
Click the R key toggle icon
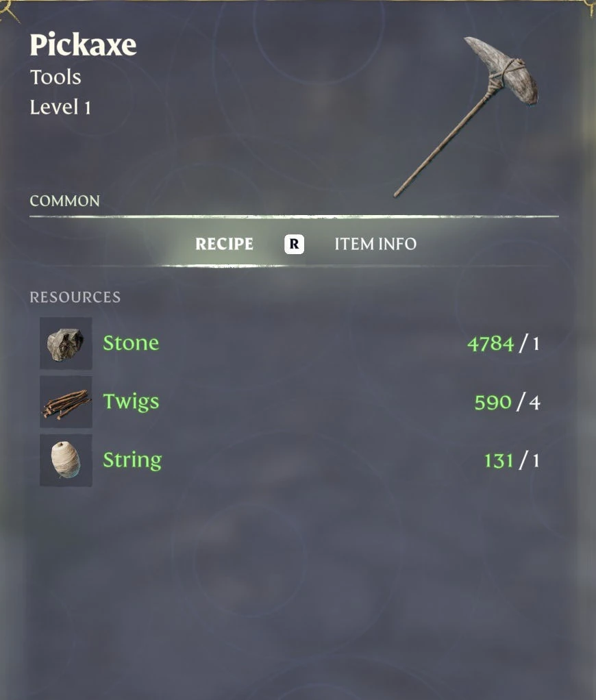click(294, 244)
